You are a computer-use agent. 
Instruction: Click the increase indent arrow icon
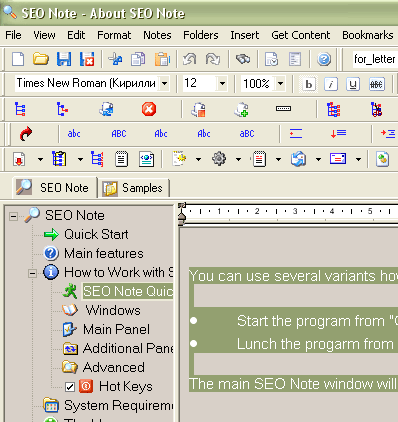[x=388, y=134]
